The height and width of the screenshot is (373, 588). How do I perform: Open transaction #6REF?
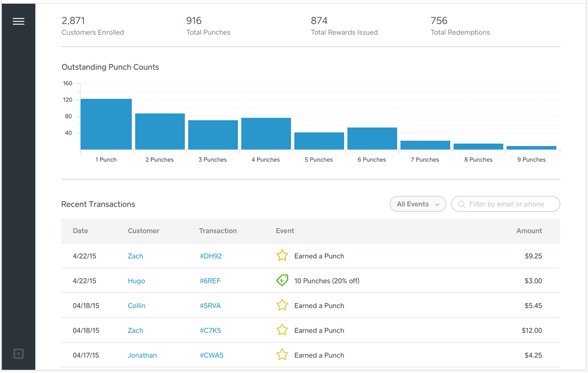pos(210,281)
